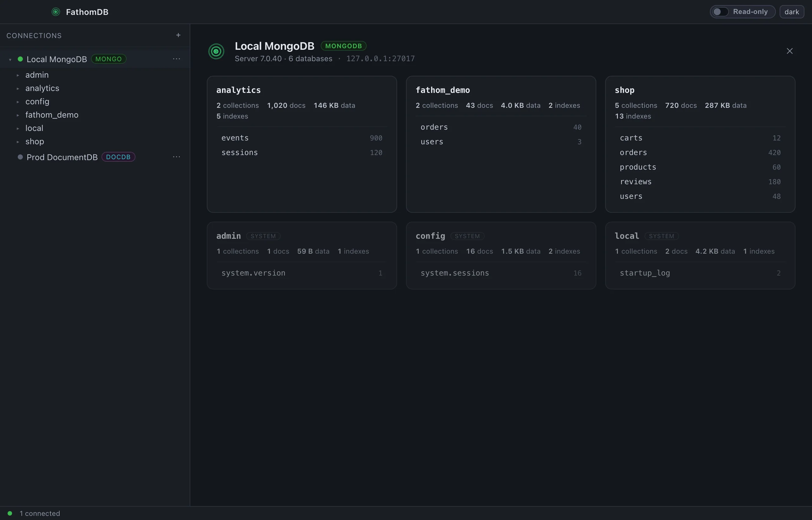
Task: Expand the local database node
Action: (17, 128)
